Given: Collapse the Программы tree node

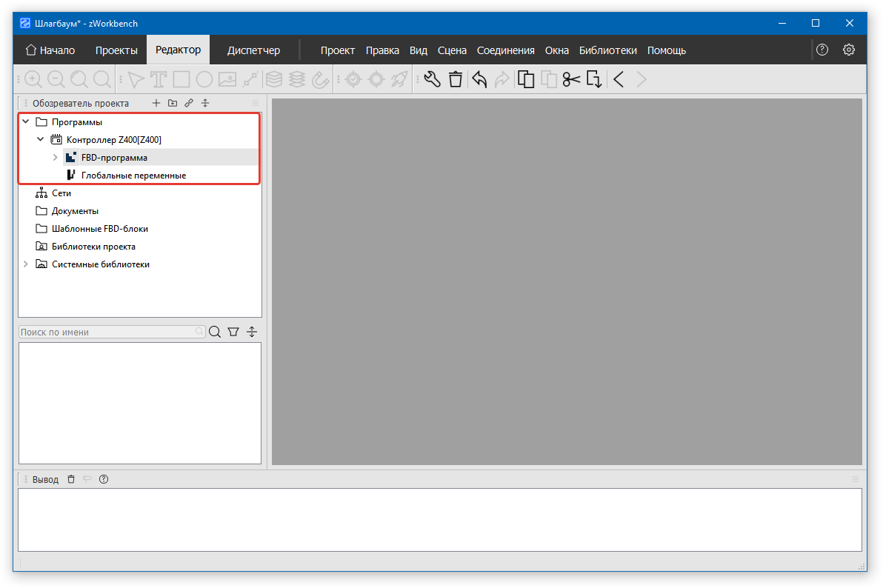Looking at the screenshot, I should point(26,122).
